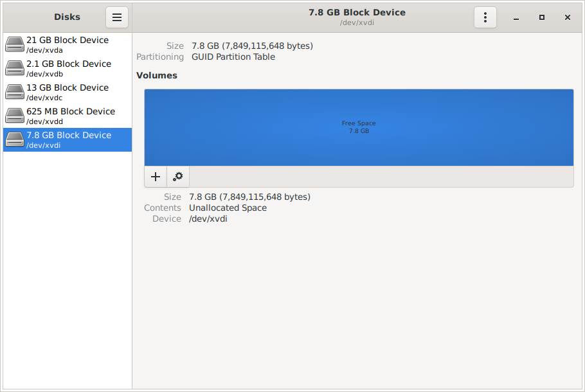The image size is (585, 392).
Task: Click the drive icon for /dev/xvdd
Action: [14, 116]
